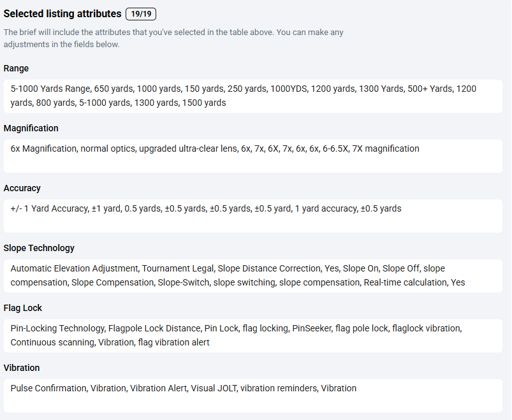Viewport: 512px width, 420px height.
Task: Click inside the Flag Lock attributes field
Action: pyautogui.click(x=252, y=335)
